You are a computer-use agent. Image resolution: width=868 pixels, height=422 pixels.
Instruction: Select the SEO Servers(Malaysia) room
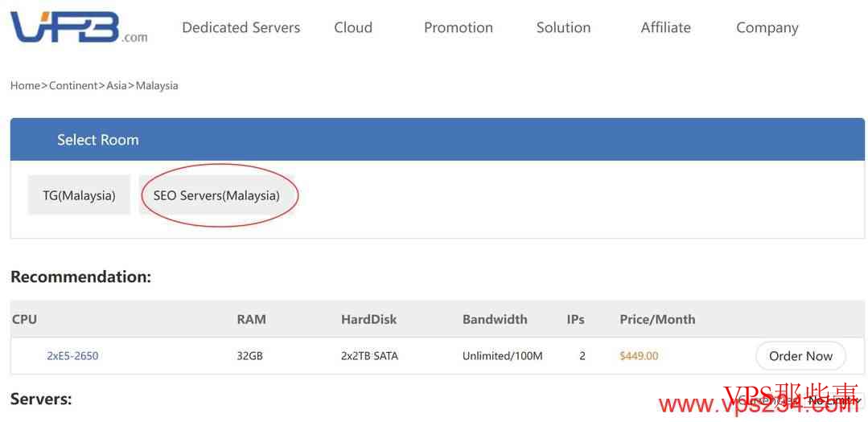coord(216,195)
